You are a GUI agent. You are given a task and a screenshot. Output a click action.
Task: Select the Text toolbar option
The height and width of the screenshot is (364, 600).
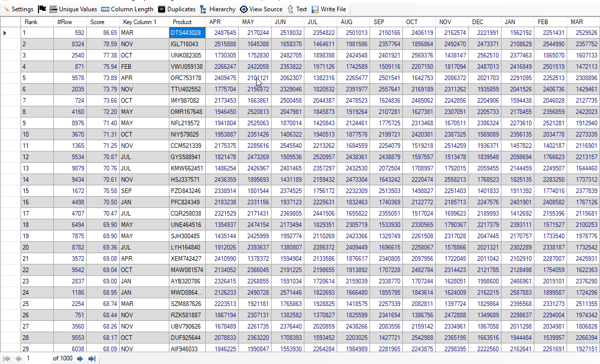click(297, 9)
